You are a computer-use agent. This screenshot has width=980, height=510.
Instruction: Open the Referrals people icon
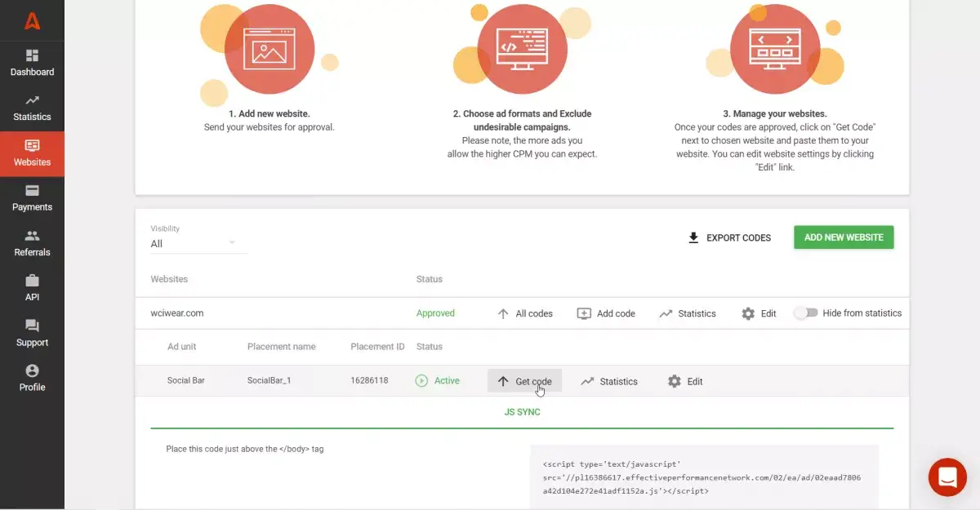[x=32, y=236]
